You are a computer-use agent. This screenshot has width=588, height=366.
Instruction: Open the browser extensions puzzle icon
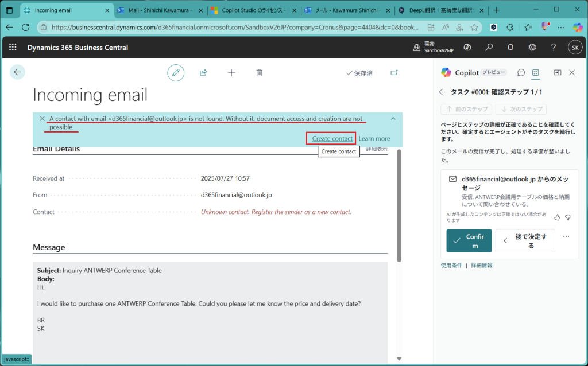(510, 27)
